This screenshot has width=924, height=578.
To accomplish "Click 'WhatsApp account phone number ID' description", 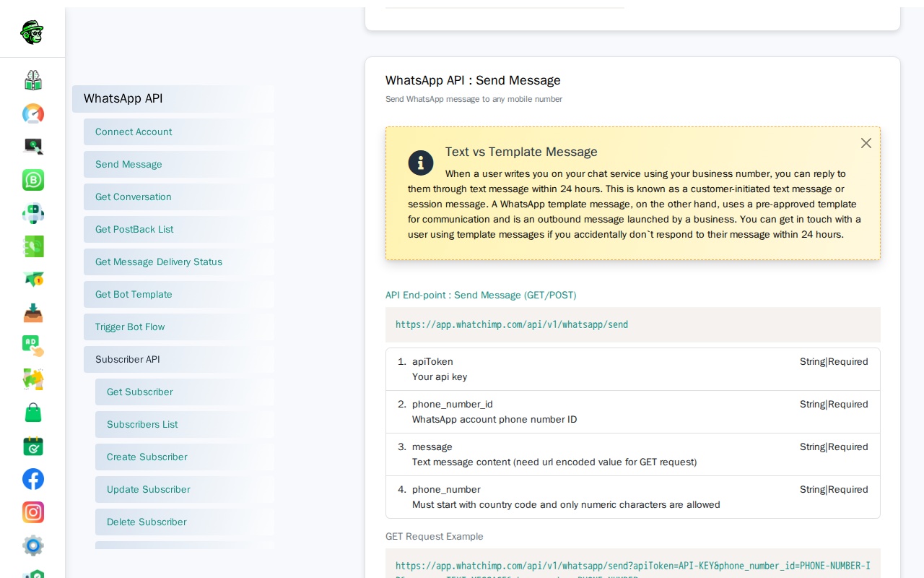I will (494, 420).
